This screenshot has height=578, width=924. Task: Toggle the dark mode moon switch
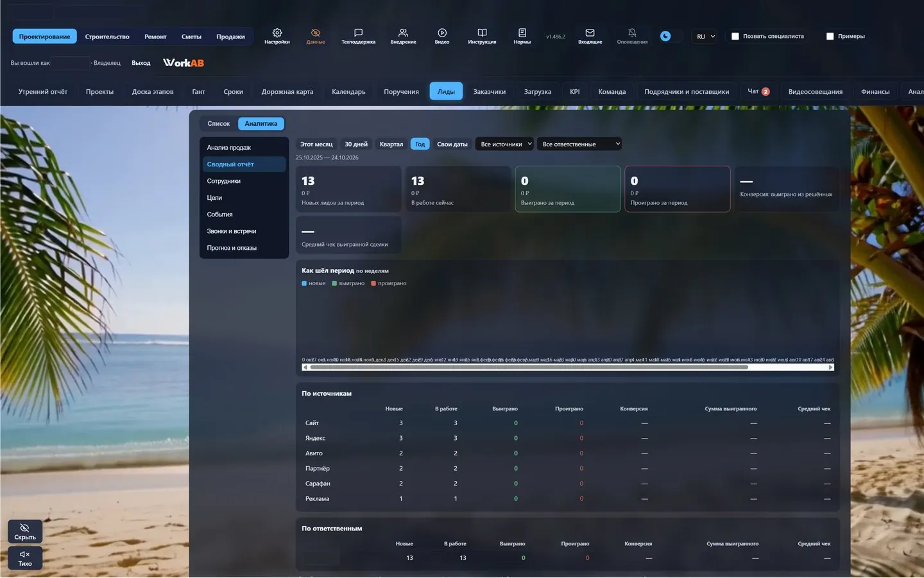(x=671, y=36)
